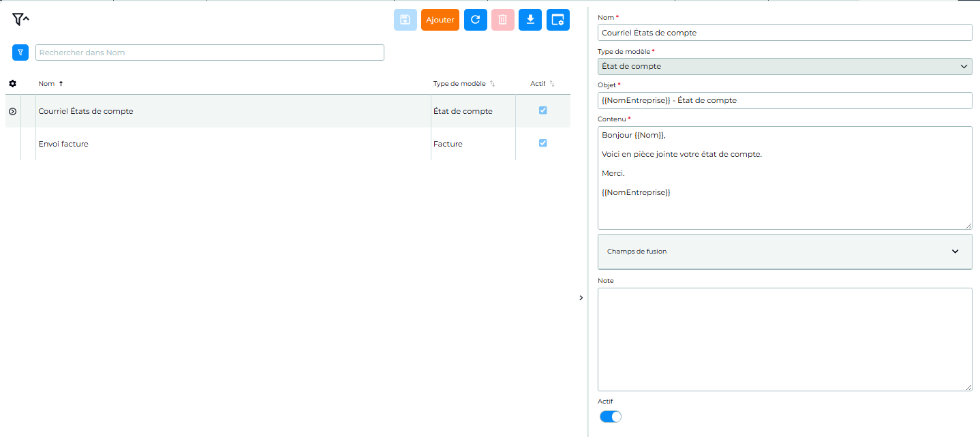
Task: Switch off the Actif toggle
Action: [x=611, y=417]
